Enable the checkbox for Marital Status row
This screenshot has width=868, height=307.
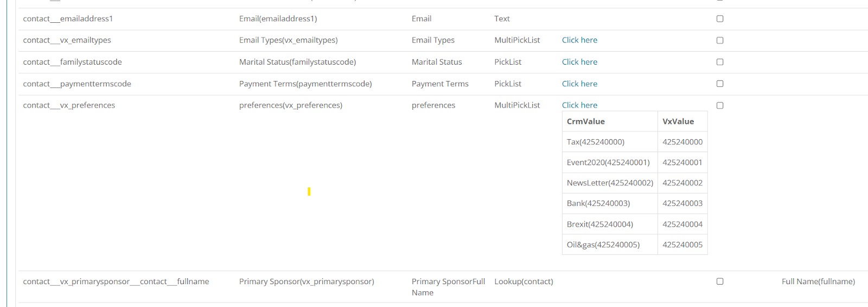click(720, 62)
